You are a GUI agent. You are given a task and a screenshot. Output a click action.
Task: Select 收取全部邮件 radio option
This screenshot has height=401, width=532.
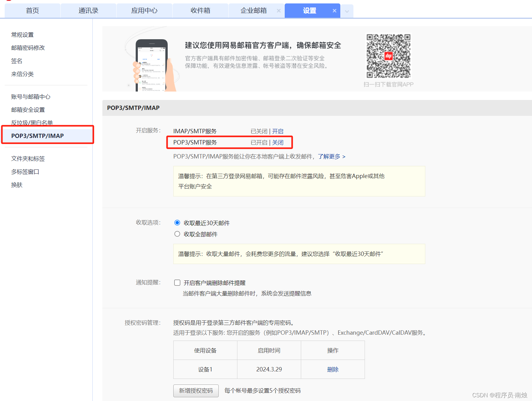coord(177,234)
